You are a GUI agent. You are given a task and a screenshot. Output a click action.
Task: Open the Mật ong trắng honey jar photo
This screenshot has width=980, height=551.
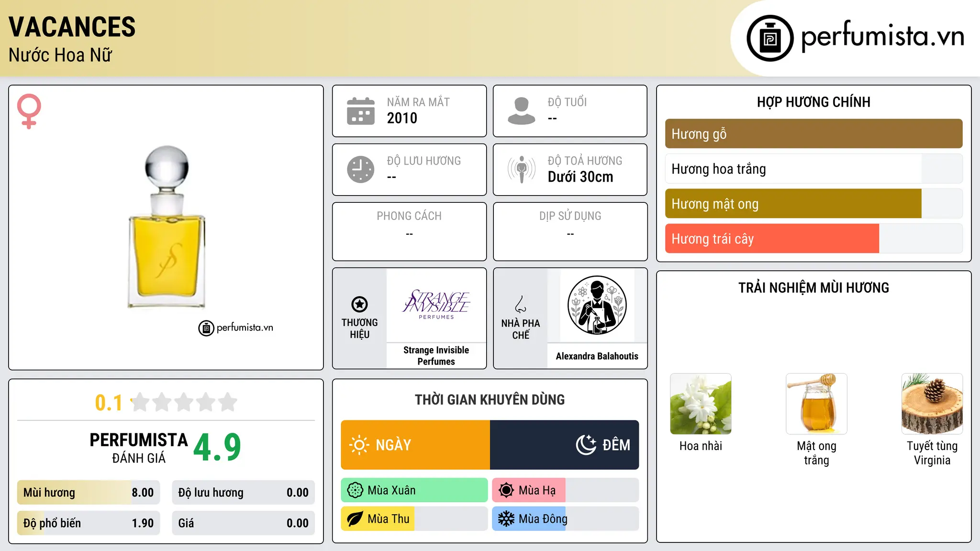point(816,404)
